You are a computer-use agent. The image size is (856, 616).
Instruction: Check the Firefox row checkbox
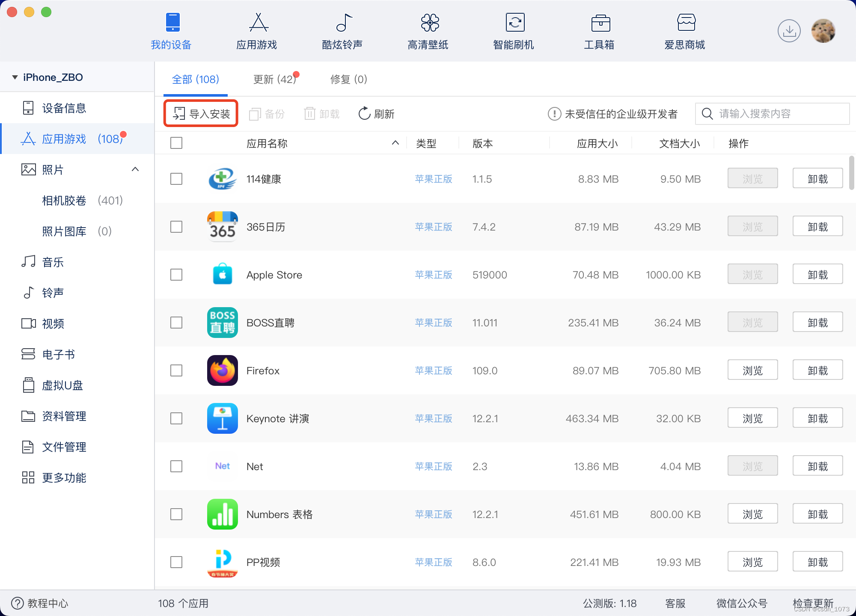coord(176,370)
